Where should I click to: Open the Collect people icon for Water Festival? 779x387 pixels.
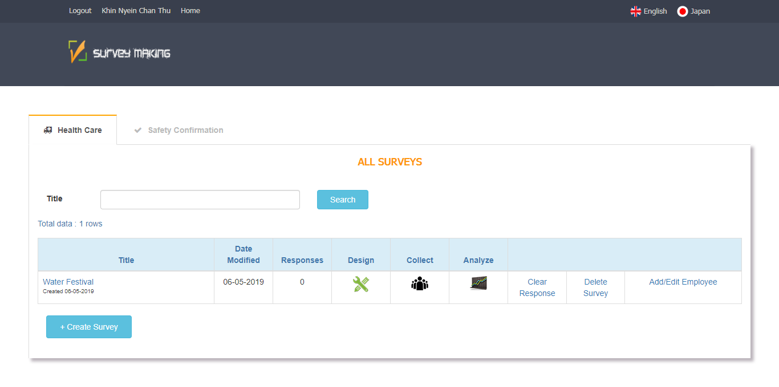click(x=419, y=284)
